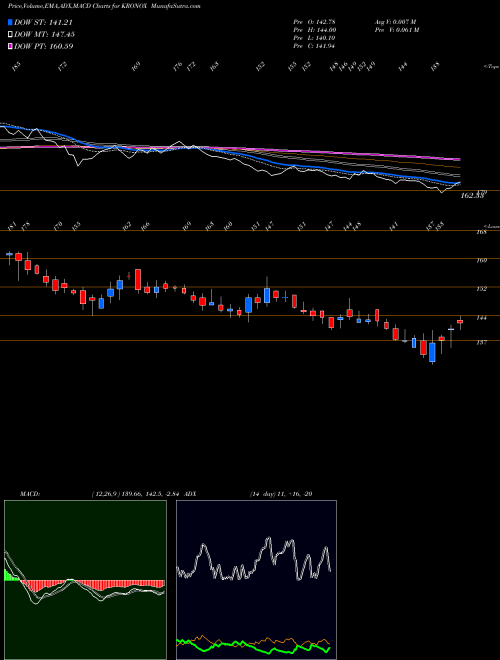The image size is (500, 660).
Task: Click the 'DOW PT: 160.59' legend text
Action: [44, 46]
